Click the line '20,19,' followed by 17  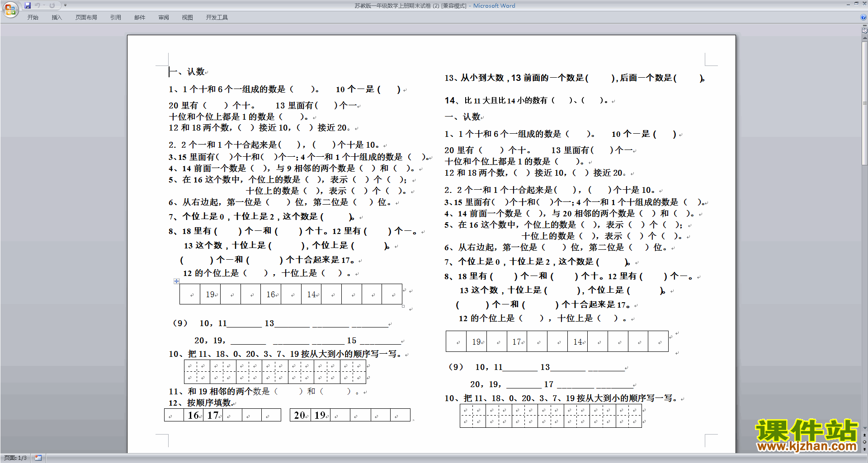[x=552, y=384]
